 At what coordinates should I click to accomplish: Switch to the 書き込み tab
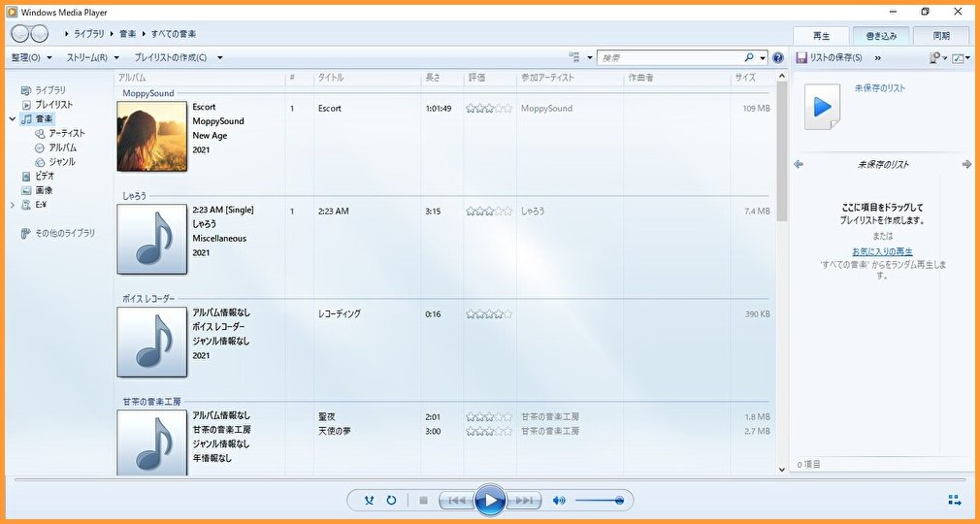[x=881, y=36]
